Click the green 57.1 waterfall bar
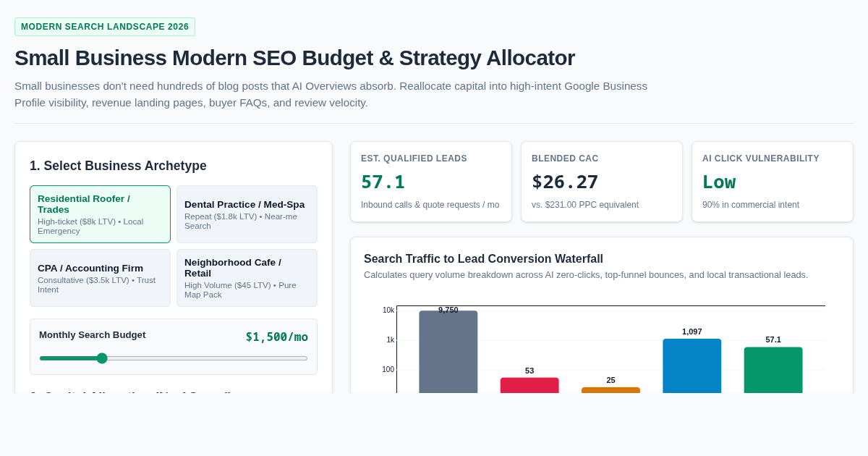Image resolution: width=868 pixels, height=456 pixels. pos(773,370)
